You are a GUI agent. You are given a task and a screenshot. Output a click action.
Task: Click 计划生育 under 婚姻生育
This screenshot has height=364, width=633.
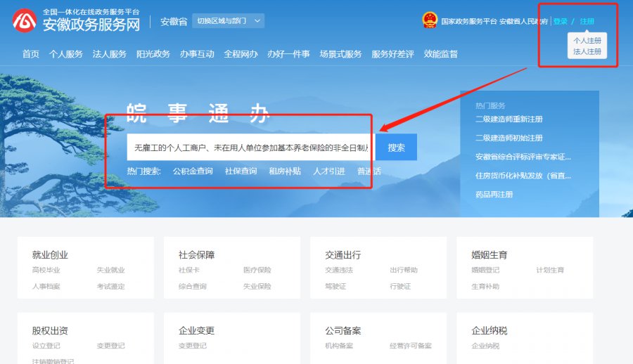coord(550,270)
